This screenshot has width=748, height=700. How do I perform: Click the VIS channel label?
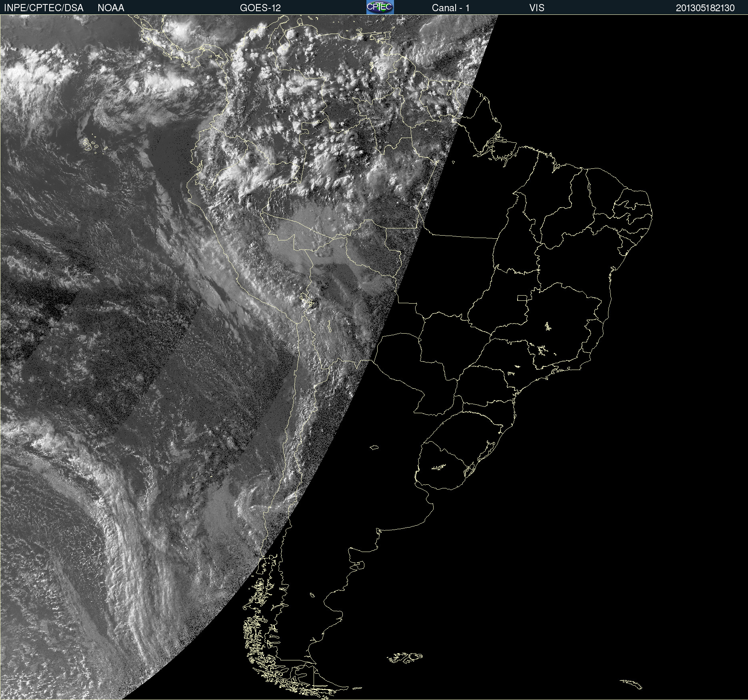[537, 8]
